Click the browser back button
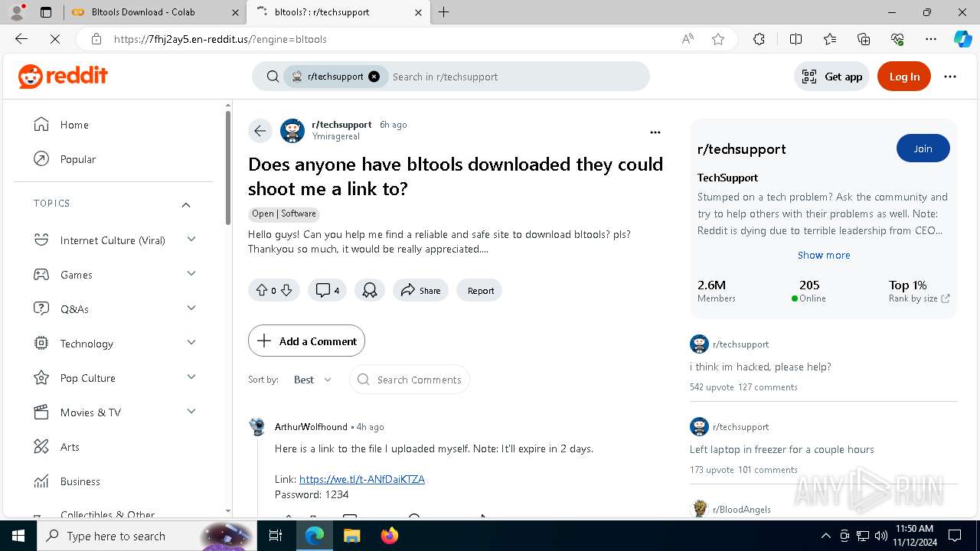Screen dimensions: 980x551 pyautogui.click(x=21, y=39)
